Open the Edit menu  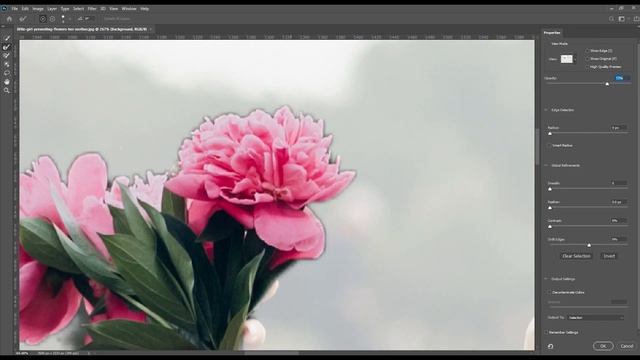(x=25, y=9)
